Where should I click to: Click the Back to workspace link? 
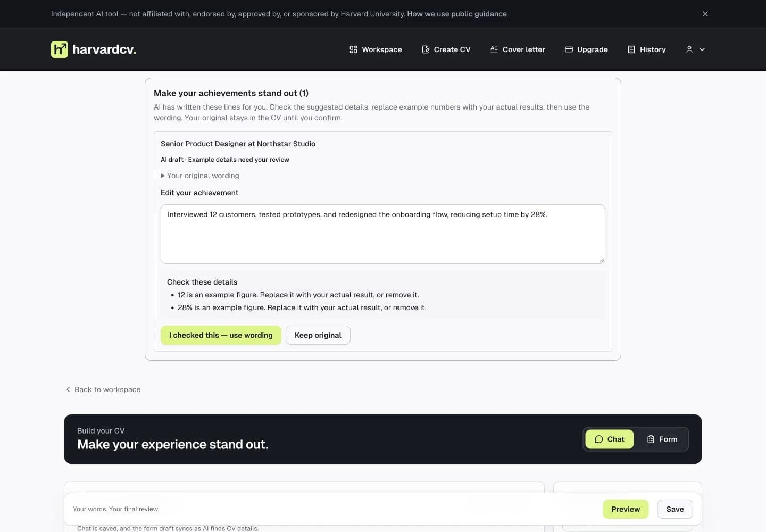point(103,389)
